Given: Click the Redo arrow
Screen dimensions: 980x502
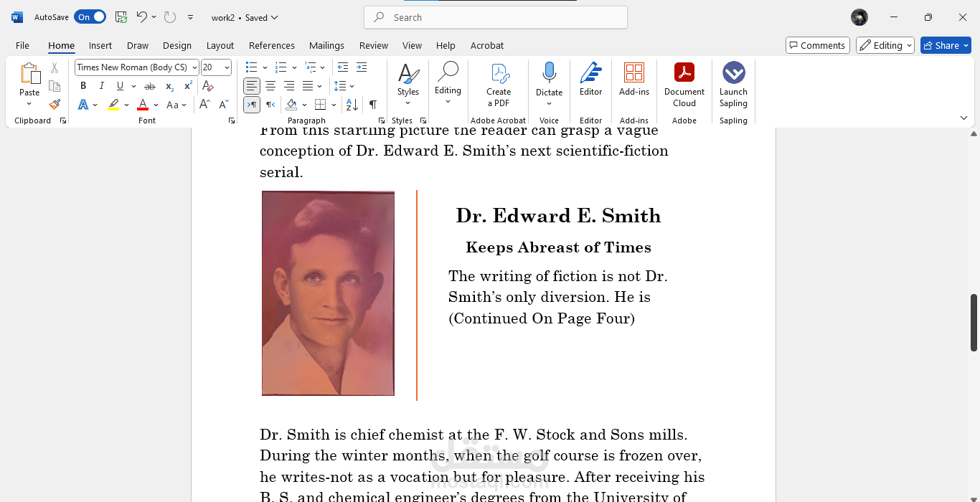Looking at the screenshot, I should tap(169, 17).
